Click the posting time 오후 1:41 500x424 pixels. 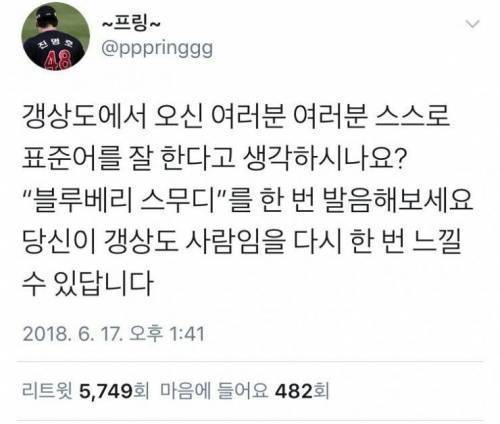click(166, 333)
